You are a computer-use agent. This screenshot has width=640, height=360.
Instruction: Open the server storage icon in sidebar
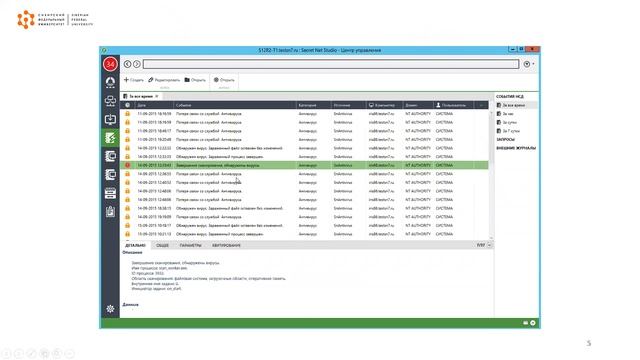[x=110, y=193]
